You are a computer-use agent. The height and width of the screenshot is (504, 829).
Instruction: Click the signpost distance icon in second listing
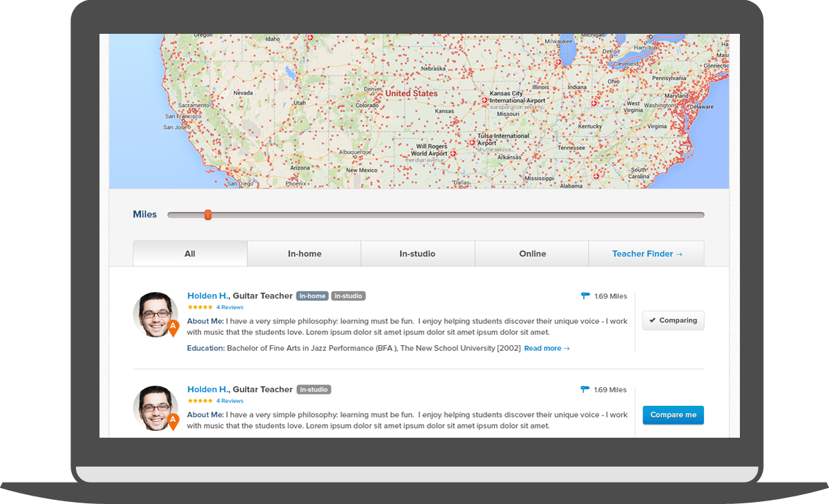585,390
